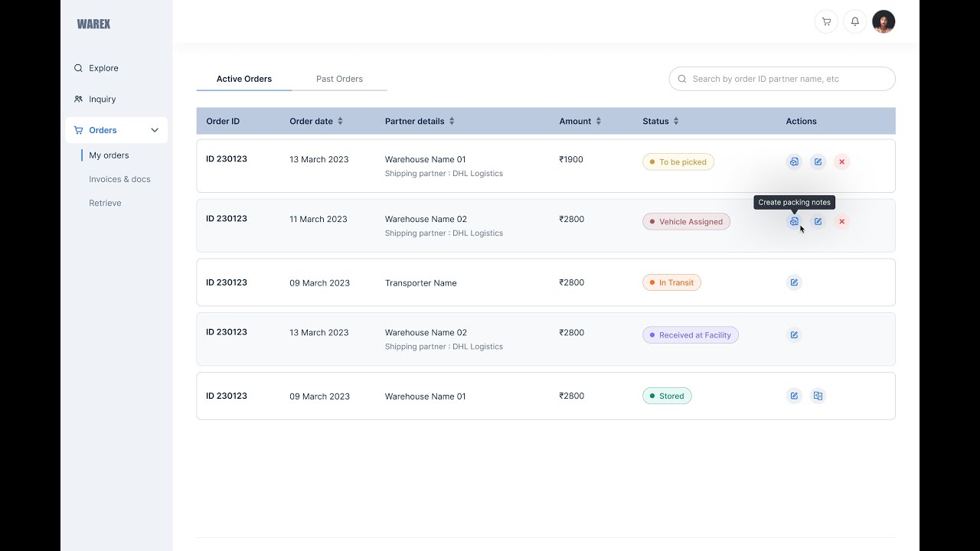Focus the order search field
This screenshot has height=551, width=980.
789,79
